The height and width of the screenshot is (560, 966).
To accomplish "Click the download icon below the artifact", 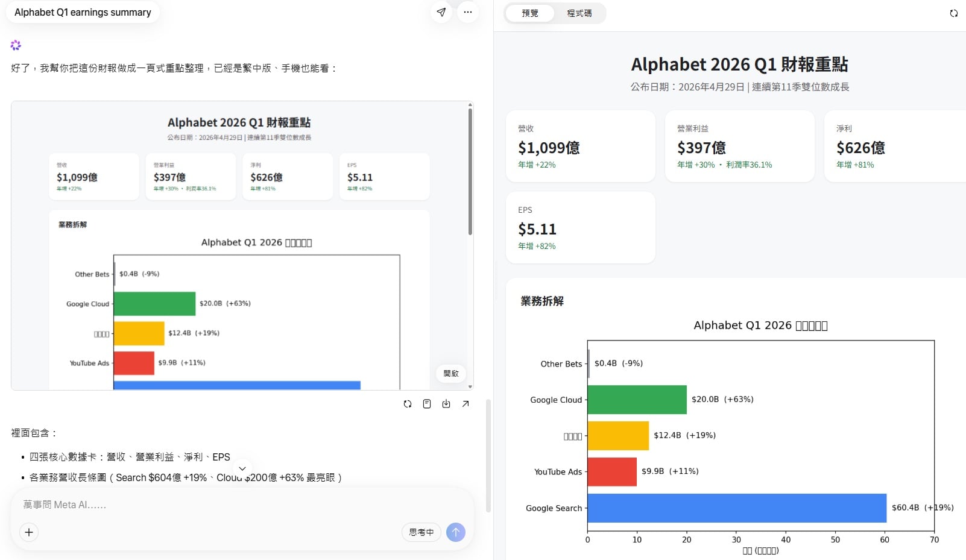I will point(446,404).
